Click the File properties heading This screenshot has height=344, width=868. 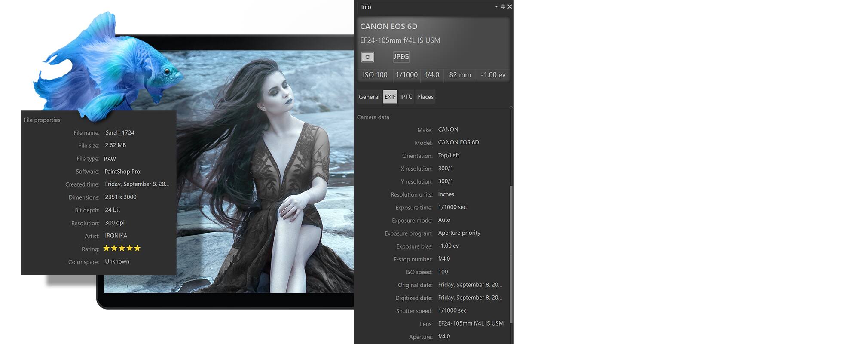42,120
